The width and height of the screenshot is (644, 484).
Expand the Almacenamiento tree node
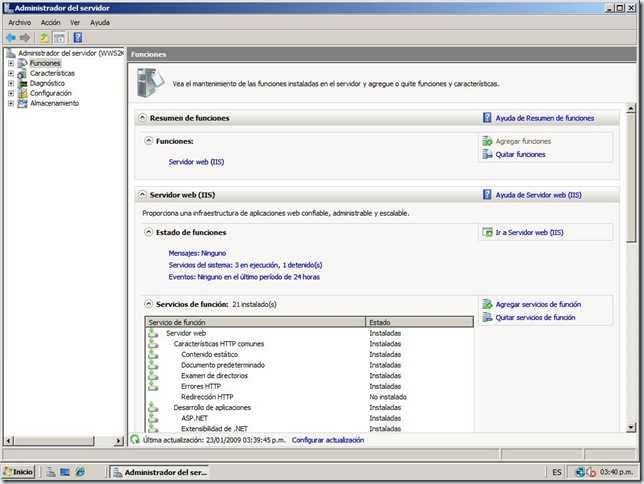pyautogui.click(x=11, y=104)
